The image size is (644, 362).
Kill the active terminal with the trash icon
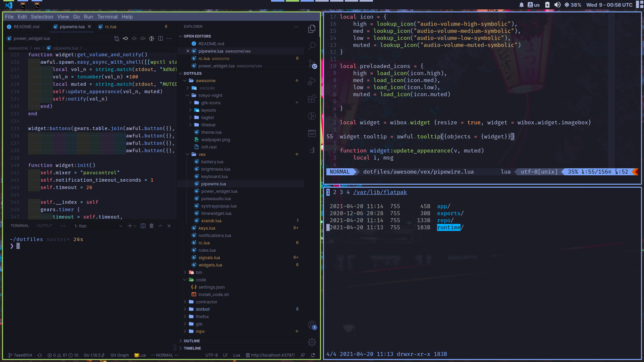[x=151, y=226]
